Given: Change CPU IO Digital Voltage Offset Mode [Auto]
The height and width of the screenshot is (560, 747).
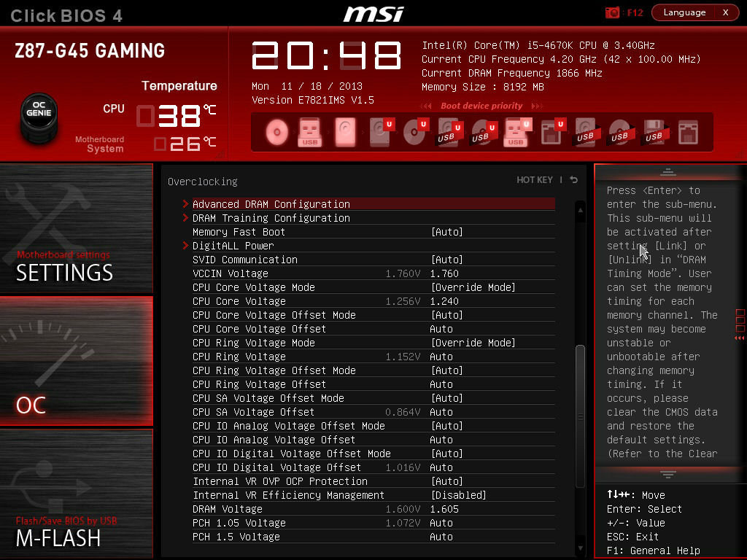Looking at the screenshot, I should pyautogui.click(x=447, y=454).
